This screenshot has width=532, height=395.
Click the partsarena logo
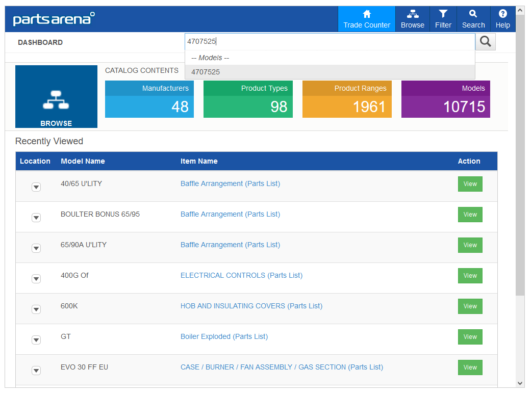54,19
